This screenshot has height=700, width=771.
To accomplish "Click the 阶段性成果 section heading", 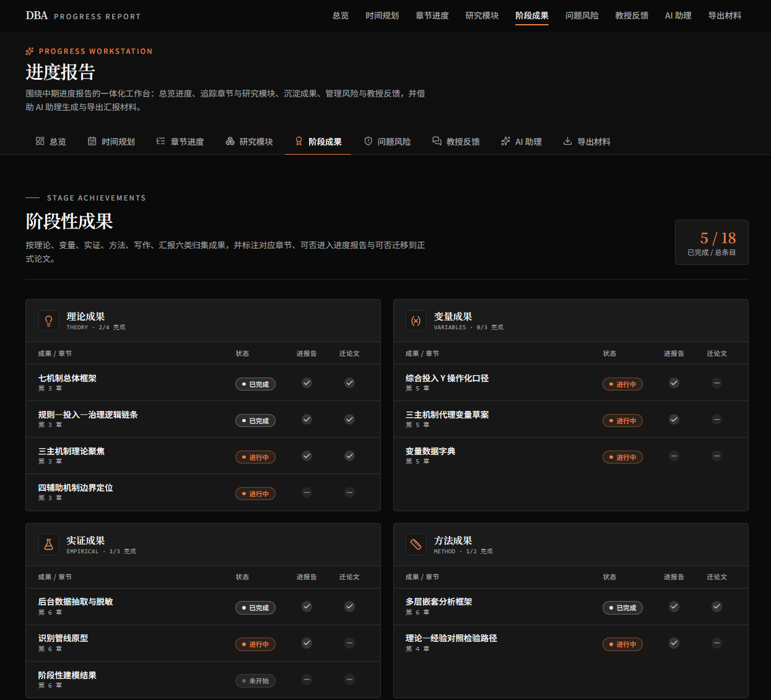I will [69, 221].
